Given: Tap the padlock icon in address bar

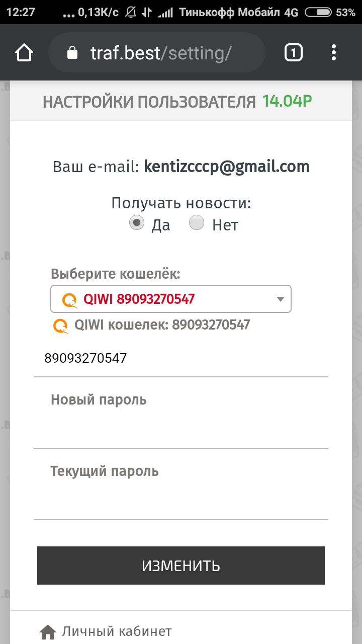Looking at the screenshot, I should (73, 53).
